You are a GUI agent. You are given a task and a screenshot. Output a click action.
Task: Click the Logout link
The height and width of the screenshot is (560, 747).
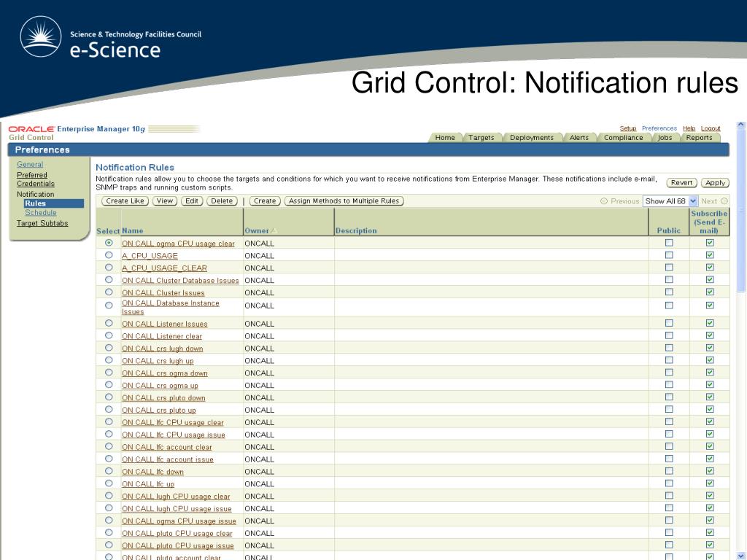[711, 128]
